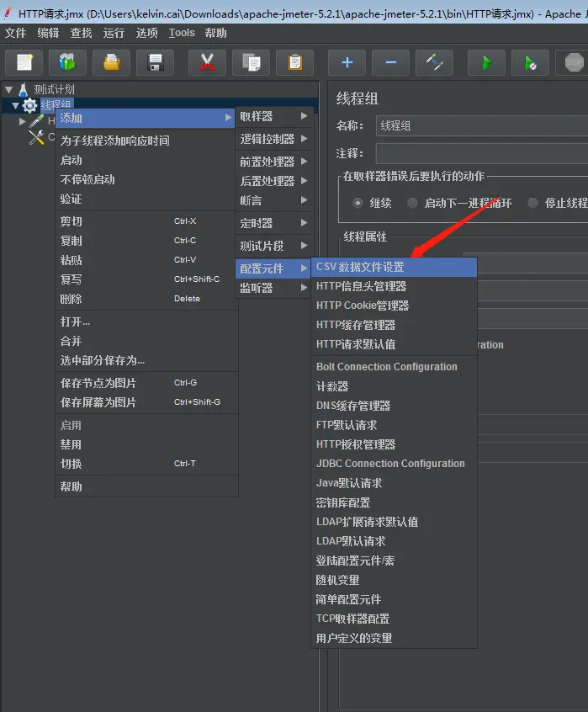Screen dimensions: 588x712
Task: Select 启动下一进程循环 radio button
Action: tap(412, 203)
